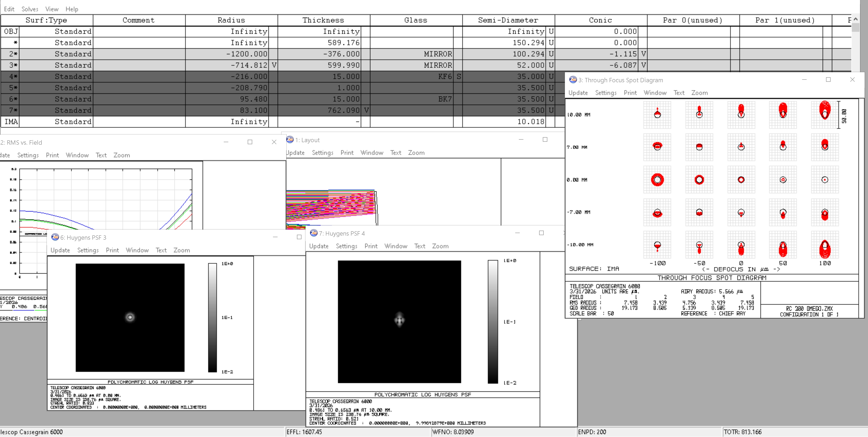
Task: Open the View menu in lens editor
Action: coord(52,9)
